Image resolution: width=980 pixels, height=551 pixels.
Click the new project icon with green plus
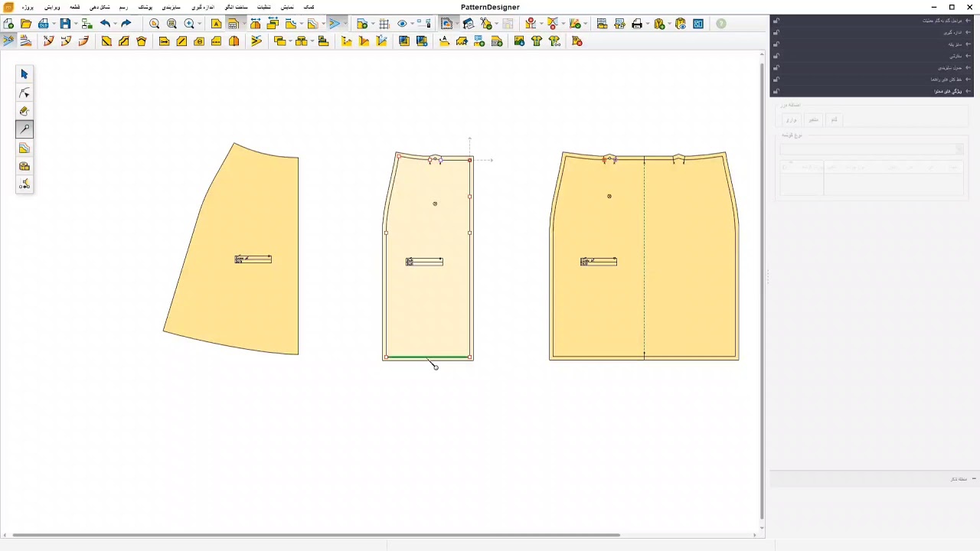pyautogui.click(x=8, y=24)
